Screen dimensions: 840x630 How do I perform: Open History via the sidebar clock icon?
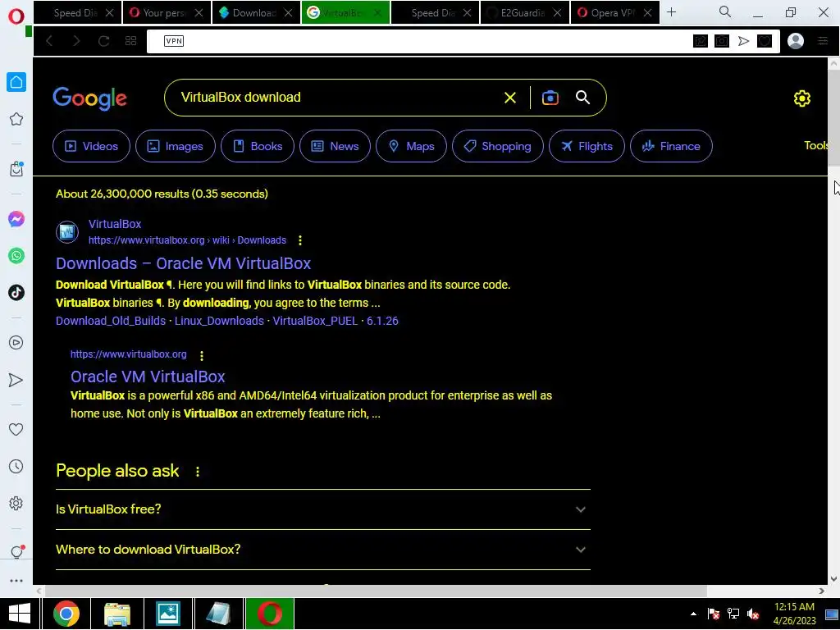(x=16, y=467)
